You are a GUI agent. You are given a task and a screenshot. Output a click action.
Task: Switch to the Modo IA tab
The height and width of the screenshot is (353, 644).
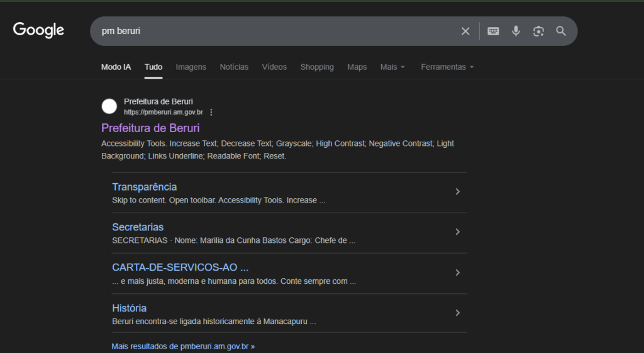coord(116,67)
